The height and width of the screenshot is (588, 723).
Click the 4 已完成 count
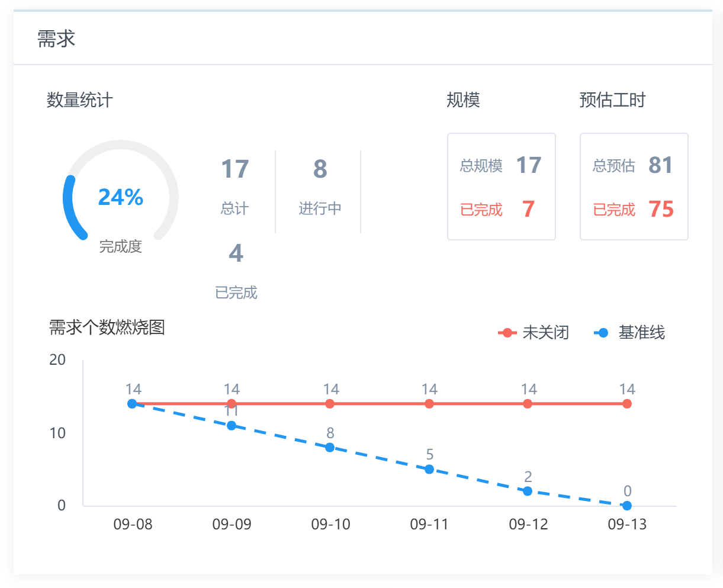tap(236, 253)
